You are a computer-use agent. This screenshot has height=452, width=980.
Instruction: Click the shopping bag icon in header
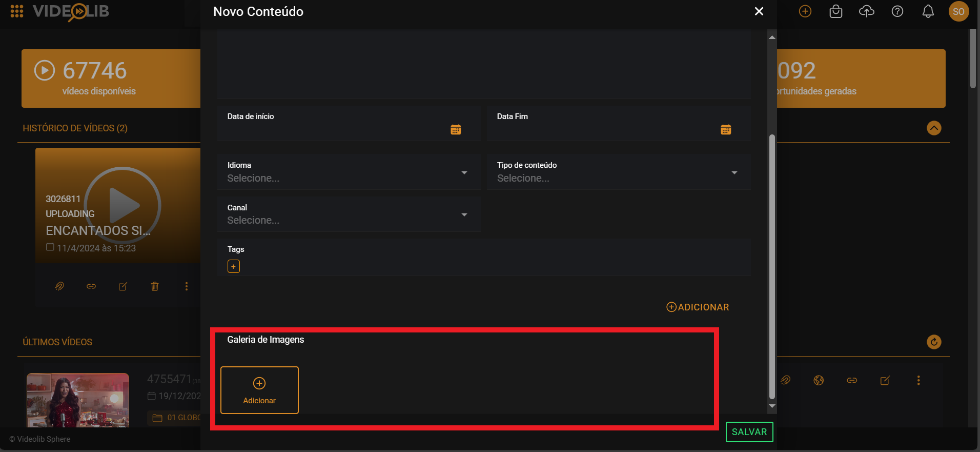click(835, 11)
